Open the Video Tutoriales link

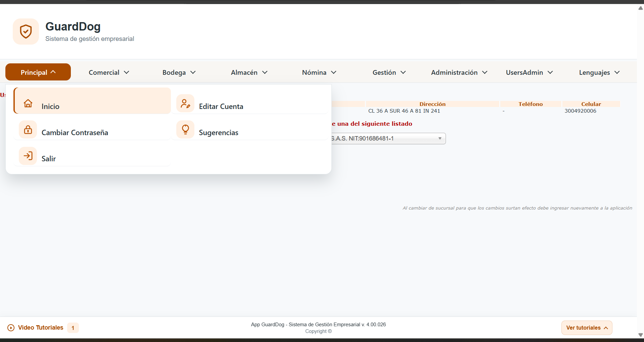[x=41, y=328]
